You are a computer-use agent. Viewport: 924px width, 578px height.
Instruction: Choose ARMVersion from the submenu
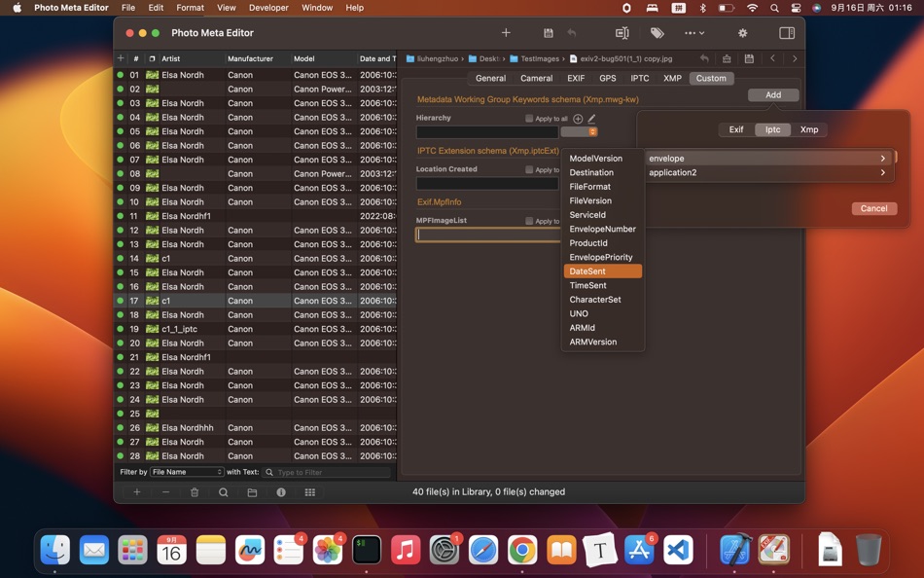click(603, 343)
